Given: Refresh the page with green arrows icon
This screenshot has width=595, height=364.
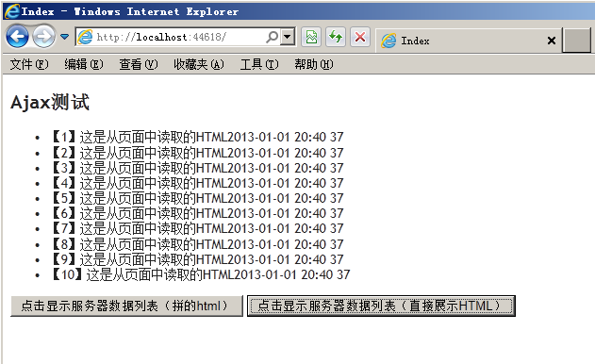Looking at the screenshot, I should point(336,37).
